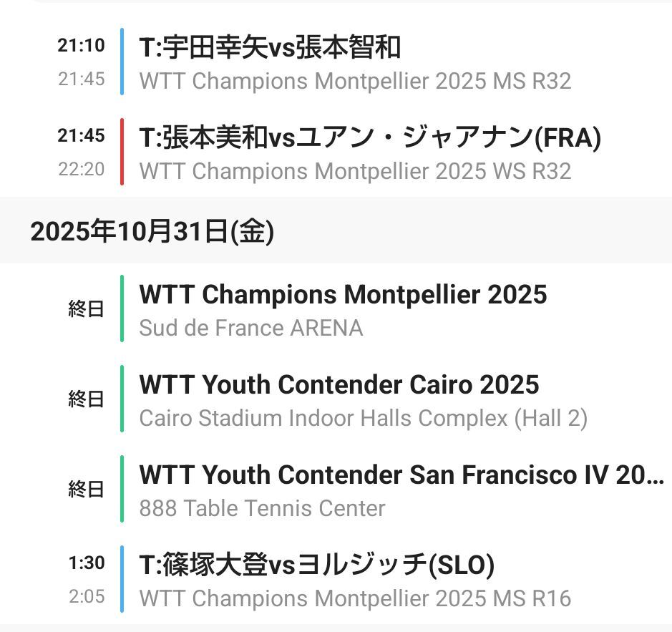Click the MS R32 event subtitle
This screenshot has width=672, height=632.
pyautogui.click(x=355, y=81)
